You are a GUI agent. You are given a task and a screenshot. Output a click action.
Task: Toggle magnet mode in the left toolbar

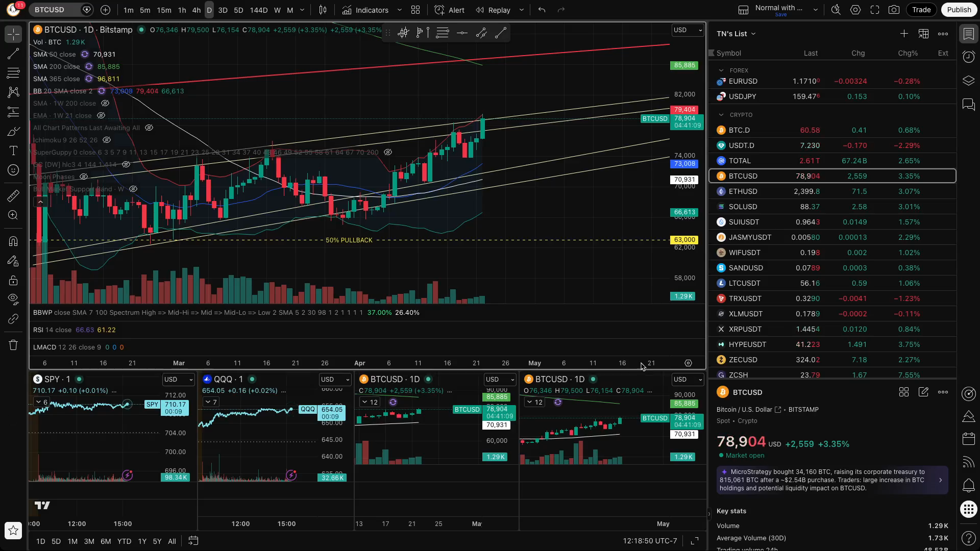point(14,241)
